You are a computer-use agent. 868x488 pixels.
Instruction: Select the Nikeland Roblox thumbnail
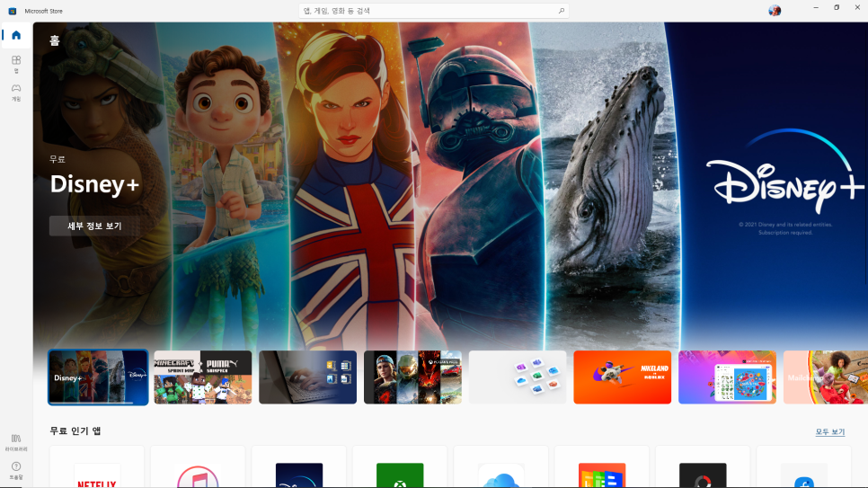coord(622,377)
